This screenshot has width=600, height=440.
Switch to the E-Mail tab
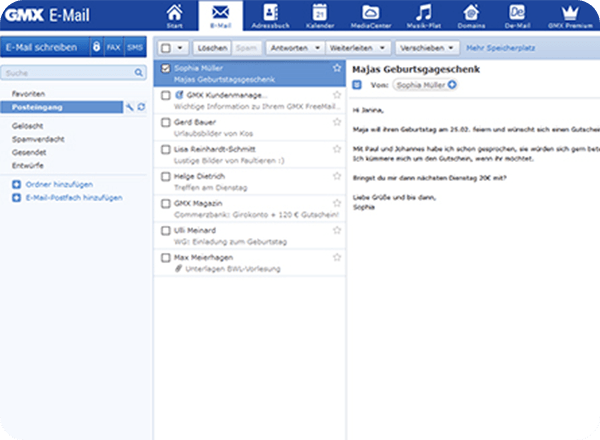click(x=221, y=16)
